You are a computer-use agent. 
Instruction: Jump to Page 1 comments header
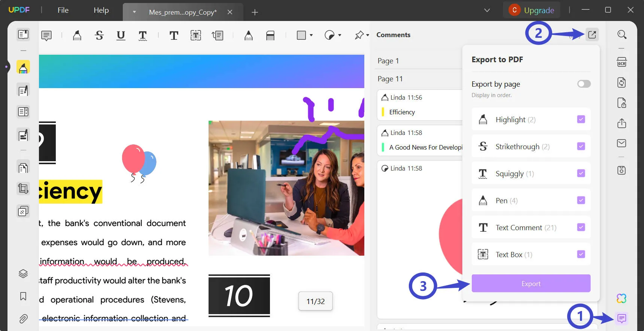388,61
